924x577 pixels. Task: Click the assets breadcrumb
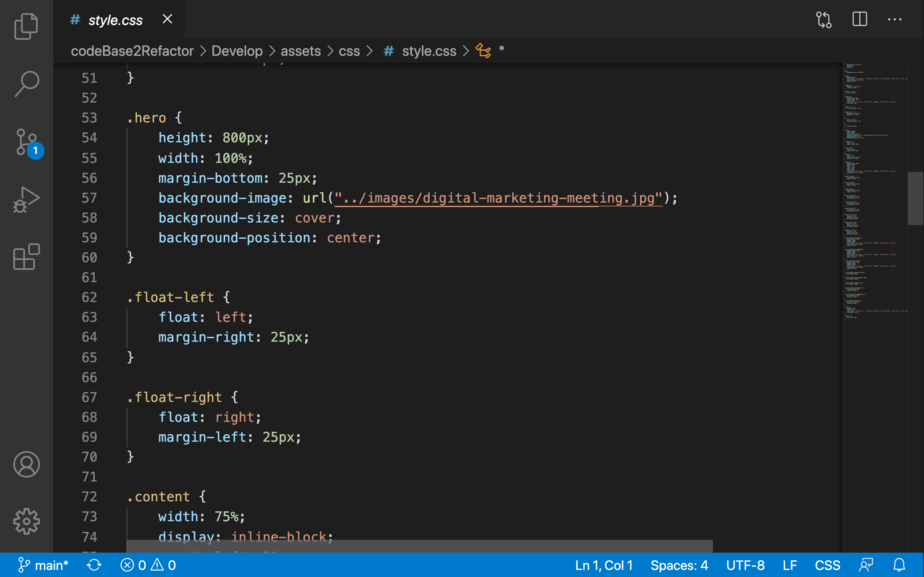tap(301, 51)
